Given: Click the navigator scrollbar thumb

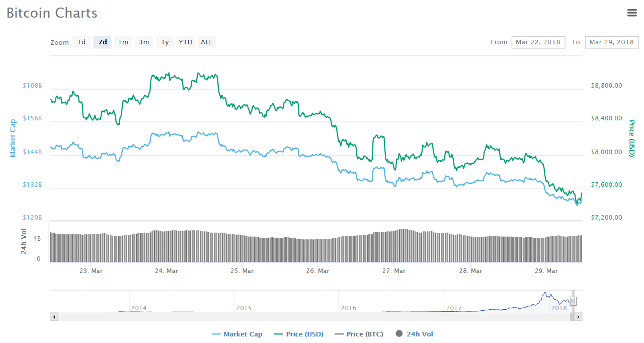Looking at the screenshot, I should (x=572, y=317).
